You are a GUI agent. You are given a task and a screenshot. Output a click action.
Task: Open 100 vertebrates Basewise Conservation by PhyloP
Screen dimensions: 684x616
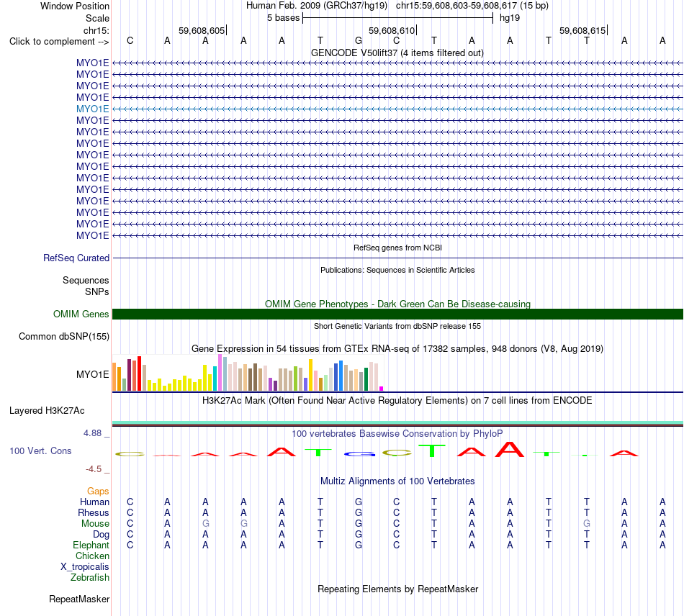(x=397, y=433)
